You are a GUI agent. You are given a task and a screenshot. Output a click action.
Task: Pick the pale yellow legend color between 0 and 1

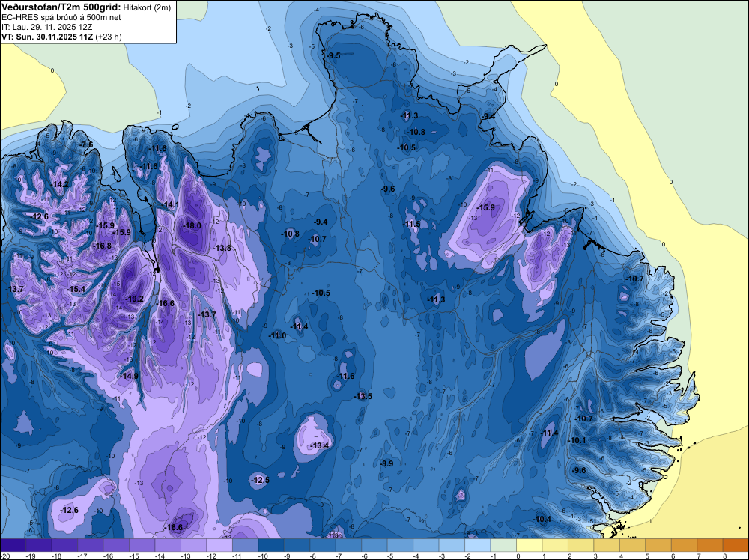[529, 545]
